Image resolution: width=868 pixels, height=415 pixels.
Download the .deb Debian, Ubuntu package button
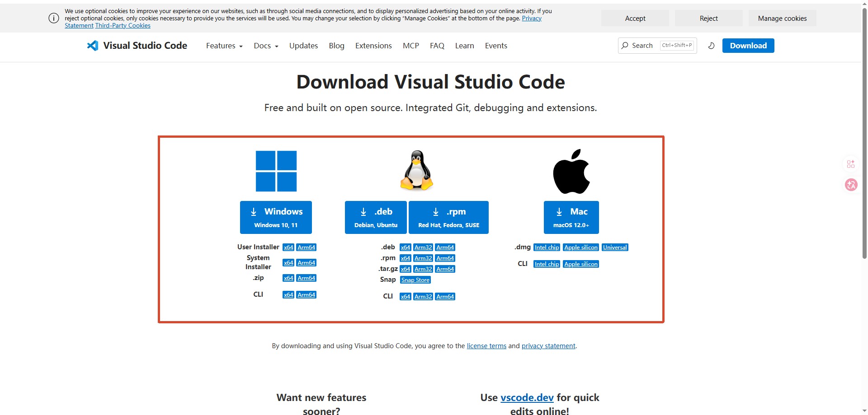click(x=376, y=217)
